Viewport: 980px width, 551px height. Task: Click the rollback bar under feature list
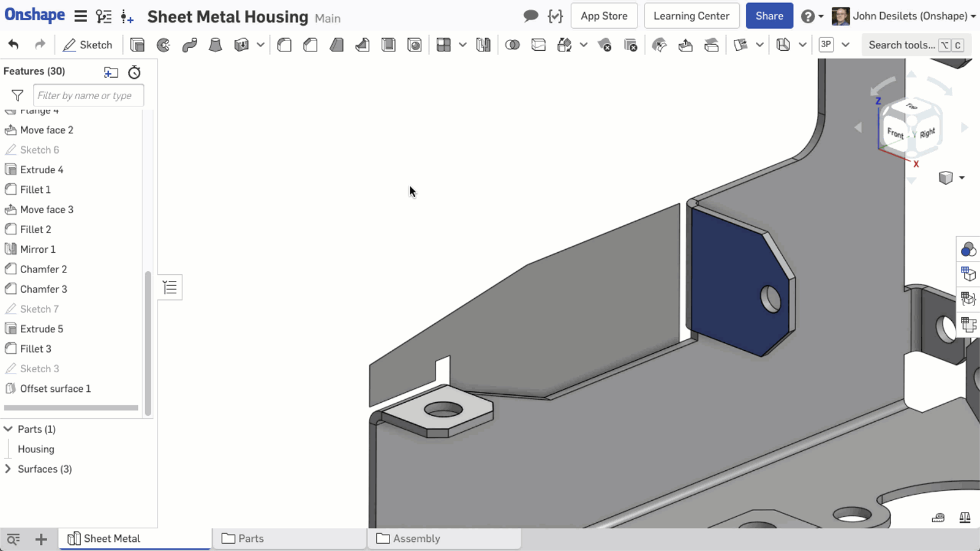(x=71, y=408)
